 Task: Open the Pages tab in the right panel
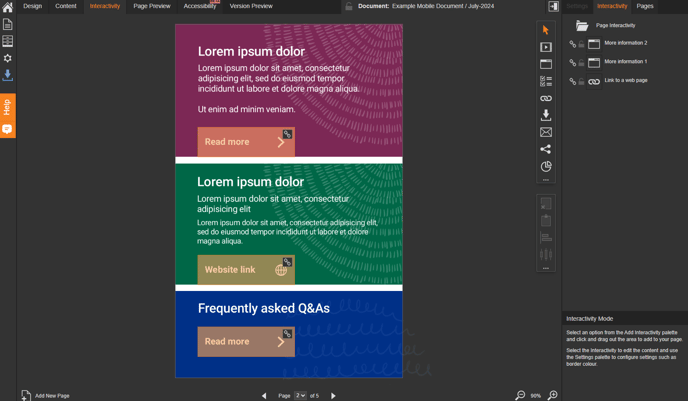coord(645,6)
